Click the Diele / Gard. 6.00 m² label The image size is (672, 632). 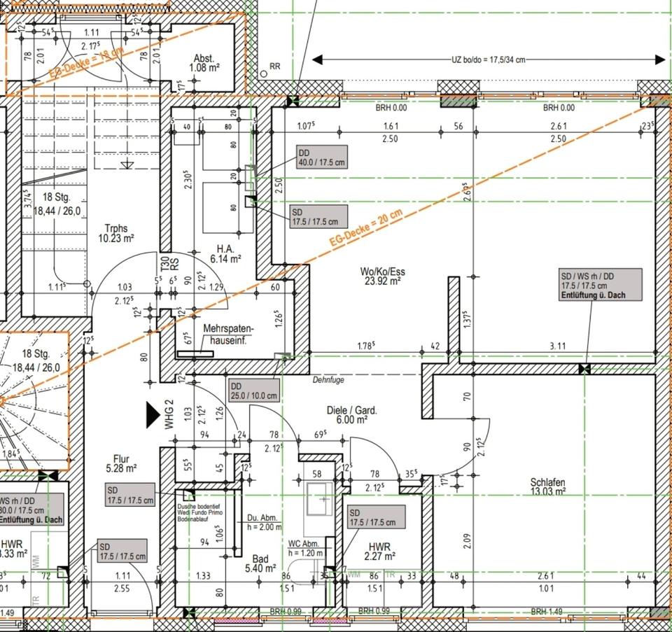point(351,416)
